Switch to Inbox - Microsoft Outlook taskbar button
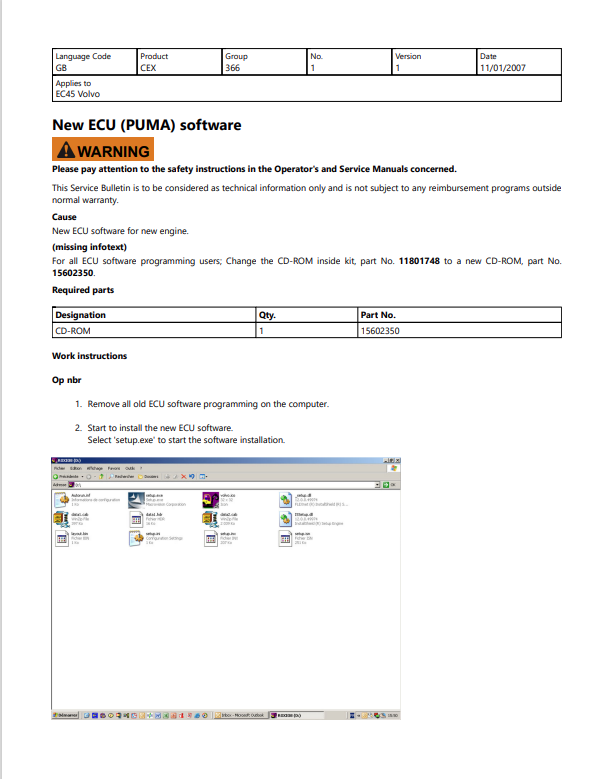This screenshot has width=612, height=779. 240,715
